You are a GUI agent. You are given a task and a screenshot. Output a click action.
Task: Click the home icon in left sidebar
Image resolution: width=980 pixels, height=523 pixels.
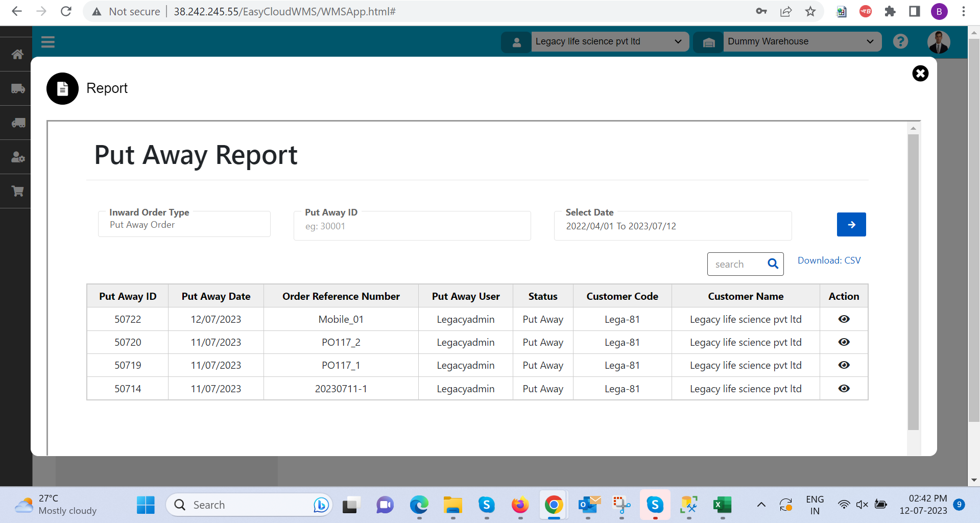(x=17, y=54)
